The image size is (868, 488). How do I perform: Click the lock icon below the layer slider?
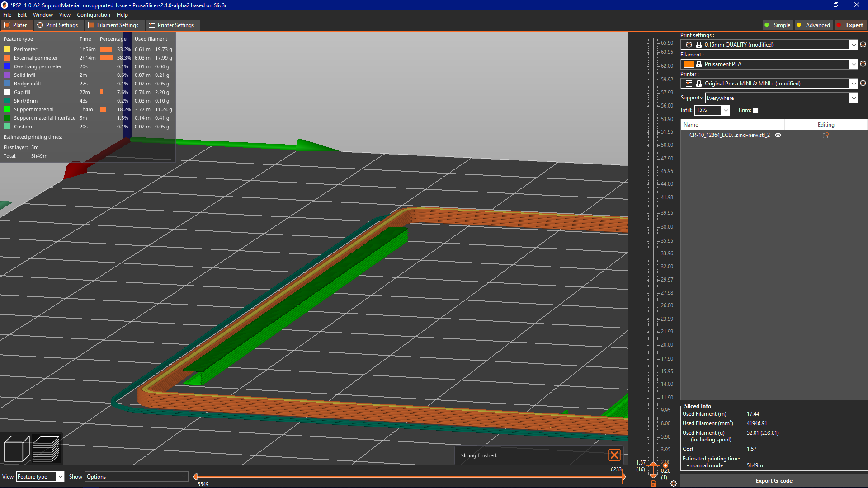653,483
